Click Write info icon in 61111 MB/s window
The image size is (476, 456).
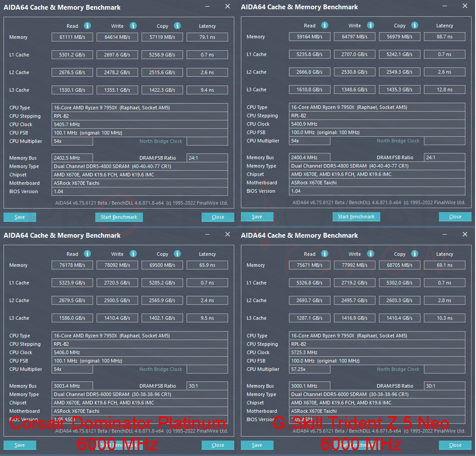pos(133,26)
